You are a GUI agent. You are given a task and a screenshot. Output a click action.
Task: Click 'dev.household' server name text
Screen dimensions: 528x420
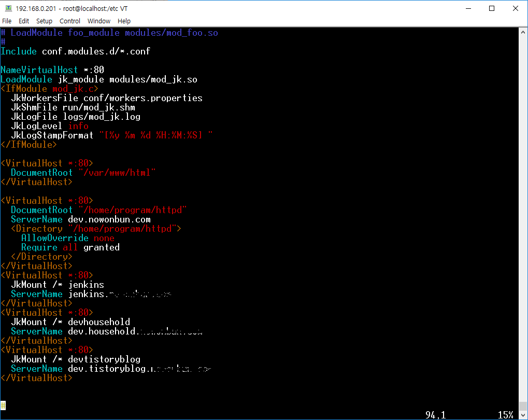[102, 331]
